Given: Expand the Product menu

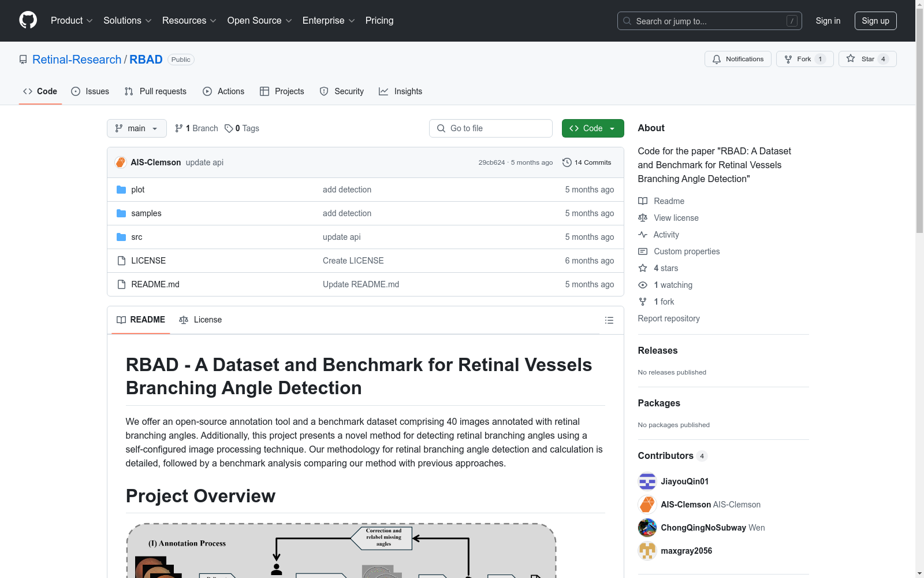Looking at the screenshot, I should coord(72,21).
